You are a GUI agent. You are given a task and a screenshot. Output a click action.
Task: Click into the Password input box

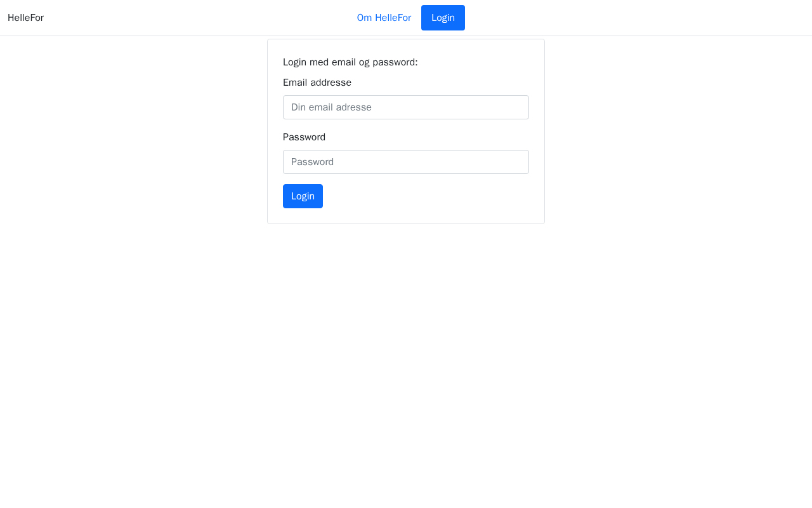point(406,162)
